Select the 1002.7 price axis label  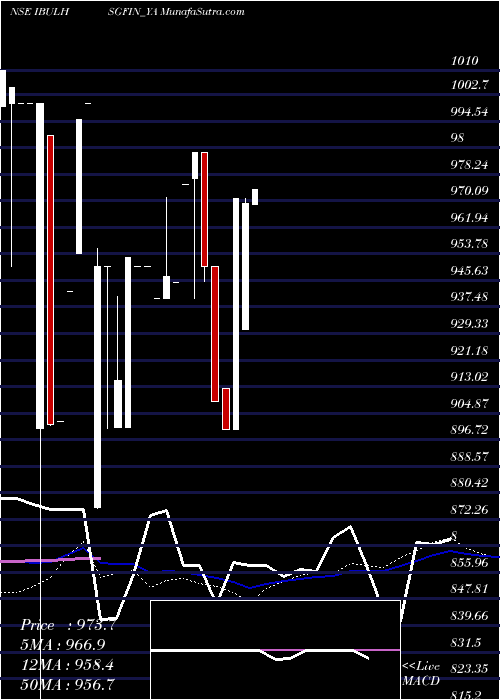click(469, 85)
